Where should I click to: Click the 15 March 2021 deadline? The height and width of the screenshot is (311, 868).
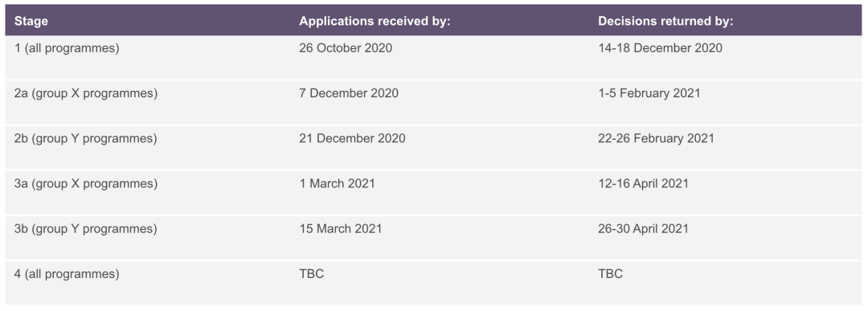coord(341,228)
